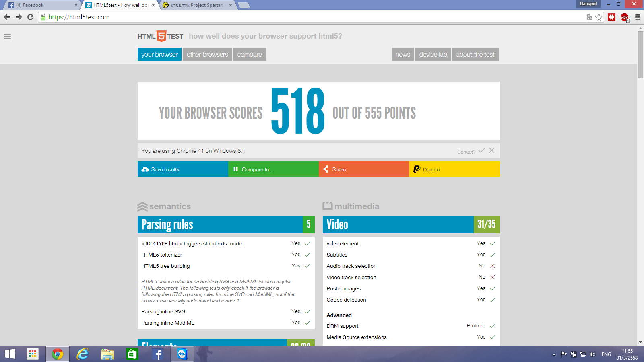Go forward with the browser arrow

click(19, 17)
